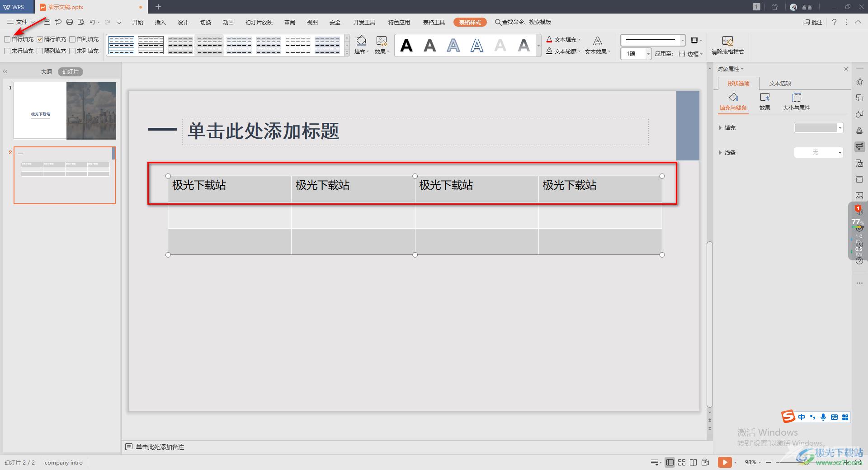Click the help question mark icon
Viewport: 868px width, 470px height.
point(834,22)
